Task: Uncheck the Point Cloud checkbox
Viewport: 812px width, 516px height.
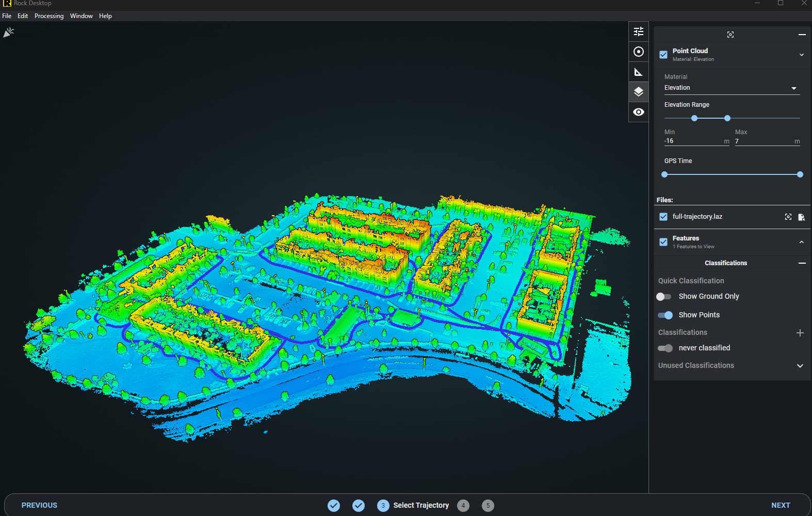Action: [x=663, y=55]
